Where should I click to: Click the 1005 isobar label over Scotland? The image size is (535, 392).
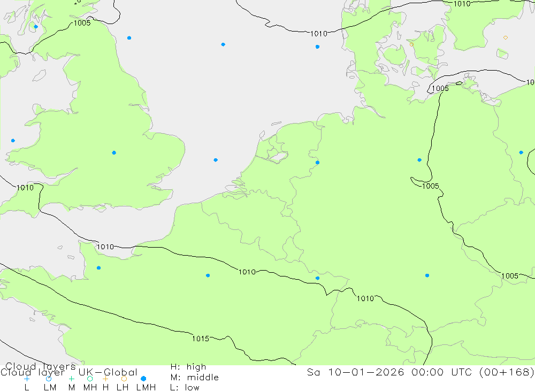pos(82,23)
